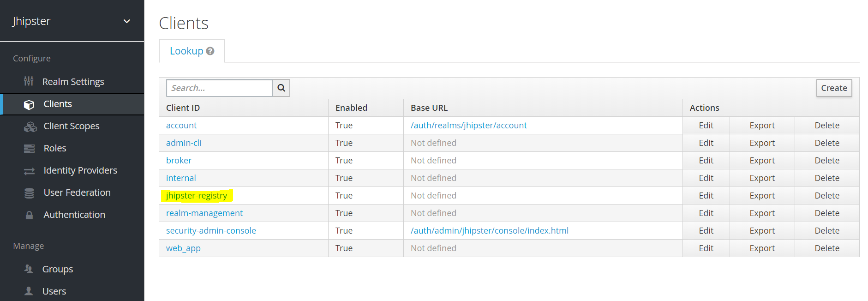Click inside the Search field

(x=219, y=88)
